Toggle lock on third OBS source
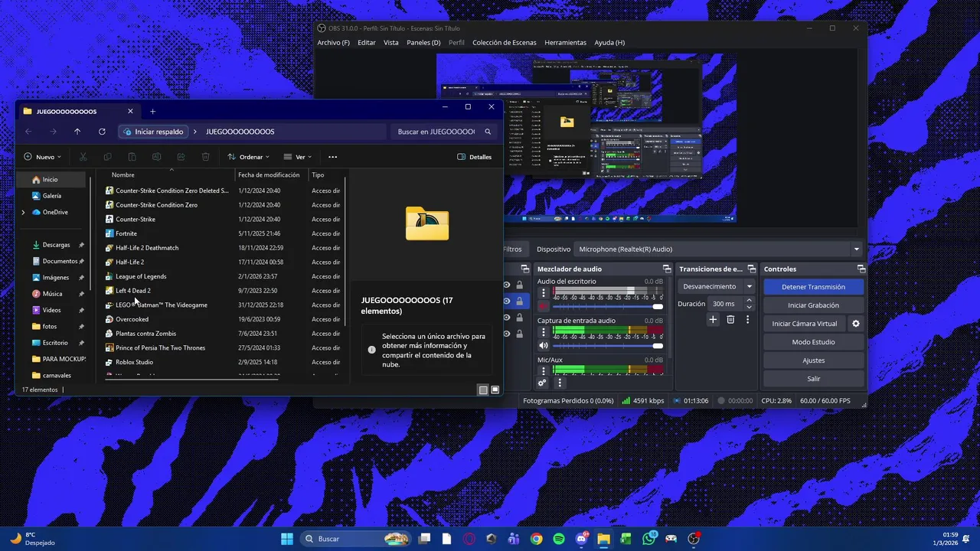 [519, 318]
